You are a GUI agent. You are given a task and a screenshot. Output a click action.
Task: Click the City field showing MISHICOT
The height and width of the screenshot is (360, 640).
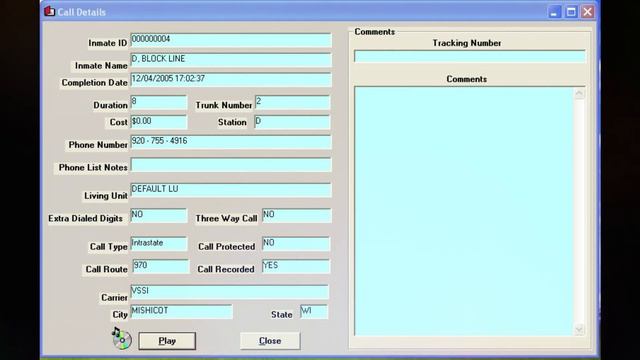pos(181,311)
